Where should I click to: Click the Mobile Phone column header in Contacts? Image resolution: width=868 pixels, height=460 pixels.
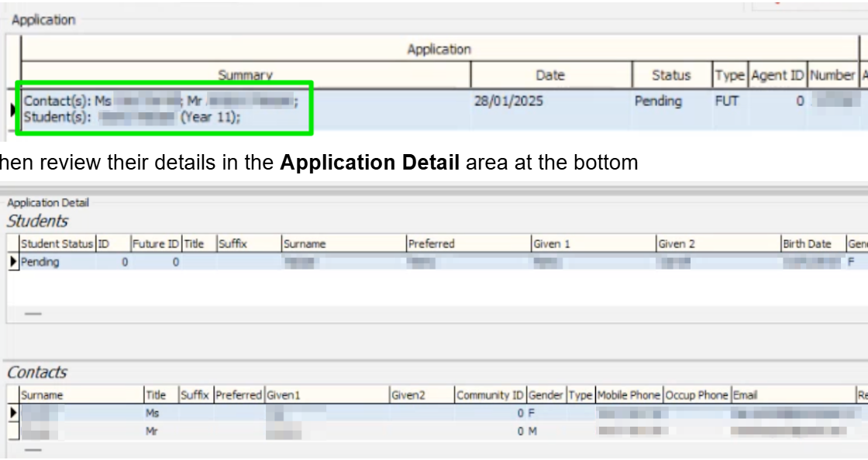(x=628, y=395)
